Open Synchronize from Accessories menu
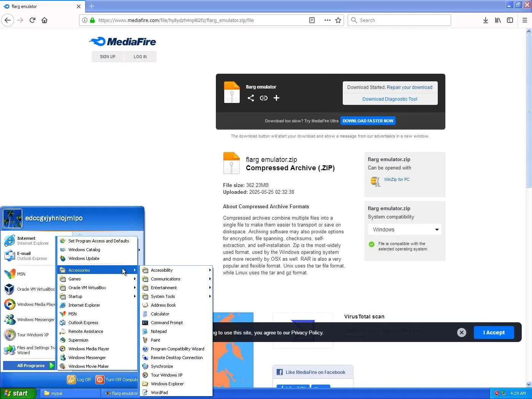 (x=176, y=366)
